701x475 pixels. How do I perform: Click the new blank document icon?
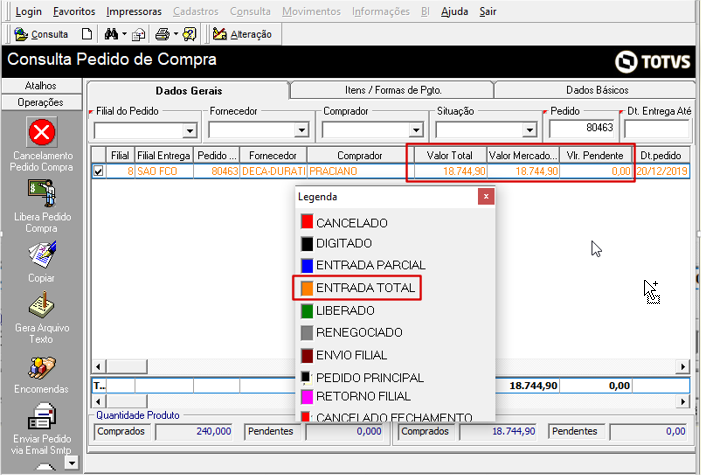click(x=87, y=34)
